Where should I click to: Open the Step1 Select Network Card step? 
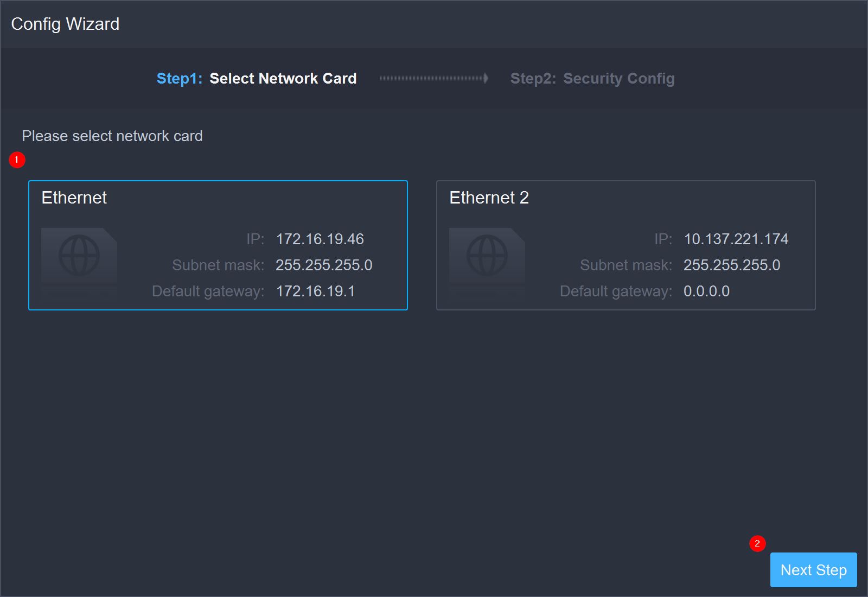coord(256,78)
